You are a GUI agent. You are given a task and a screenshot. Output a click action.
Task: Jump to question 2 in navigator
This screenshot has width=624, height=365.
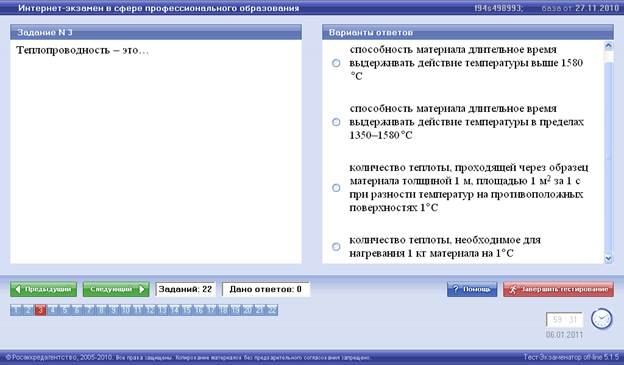click(x=29, y=310)
